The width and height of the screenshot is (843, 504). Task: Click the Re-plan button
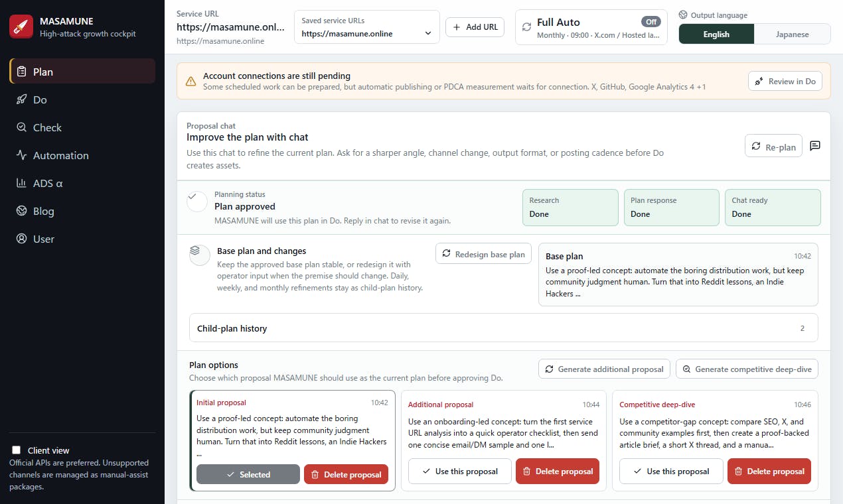[x=773, y=147]
